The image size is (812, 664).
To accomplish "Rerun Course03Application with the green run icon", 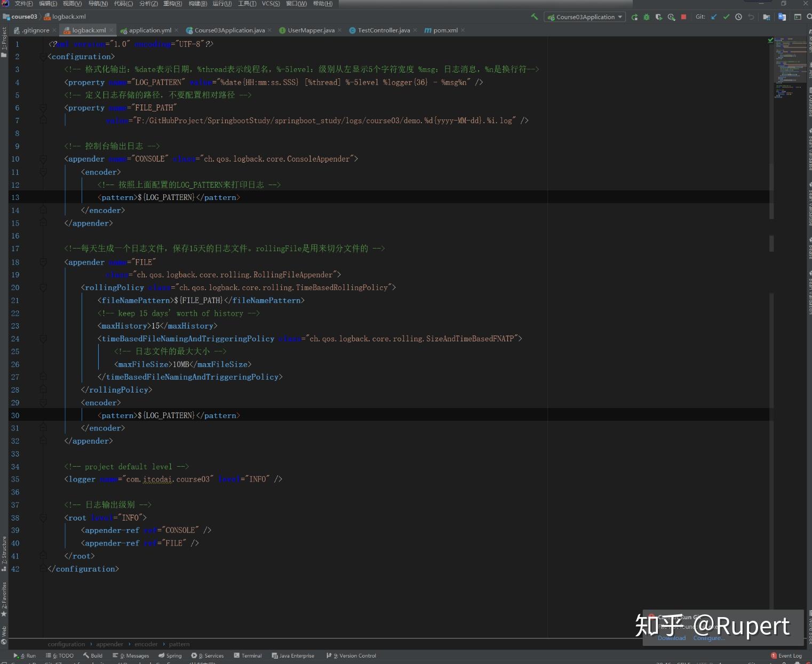I will [x=634, y=17].
